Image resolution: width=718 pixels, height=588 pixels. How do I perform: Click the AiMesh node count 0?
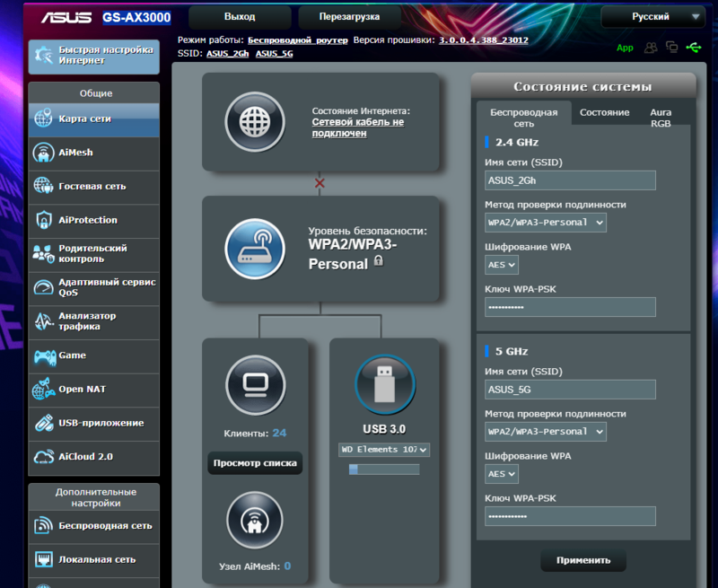pos(287,566)
